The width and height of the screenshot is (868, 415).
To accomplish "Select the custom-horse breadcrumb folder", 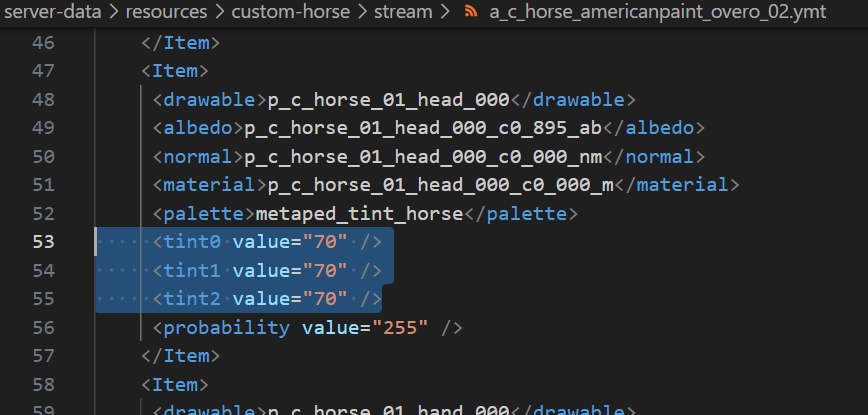I will (x=291, y=11).
